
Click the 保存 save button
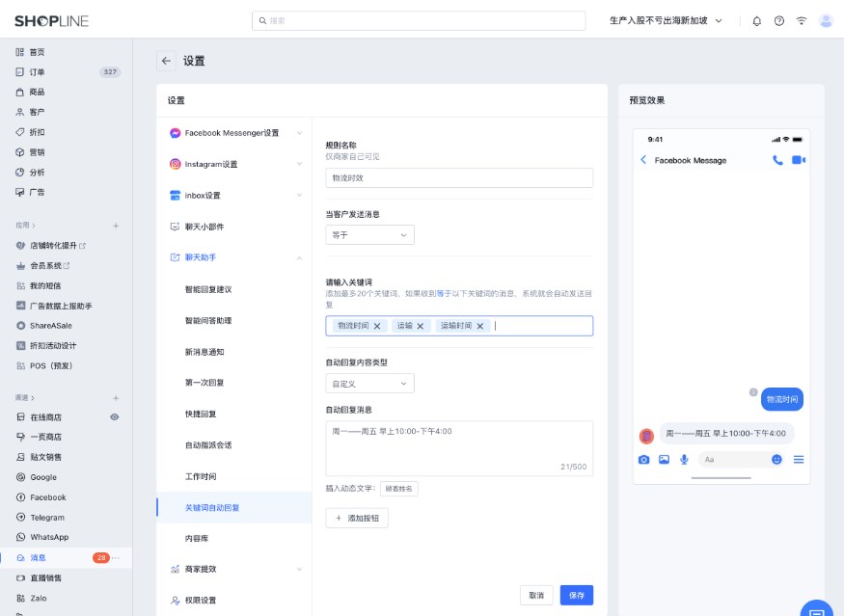577,595
